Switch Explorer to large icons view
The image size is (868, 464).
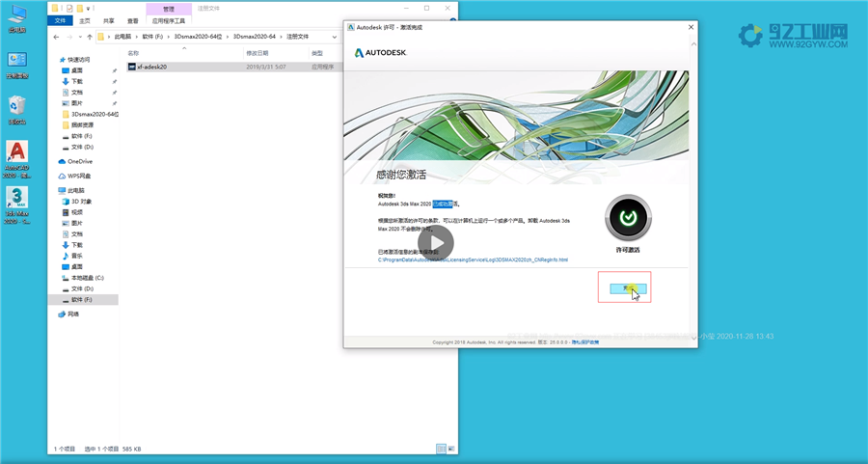(x=450, y=450)
